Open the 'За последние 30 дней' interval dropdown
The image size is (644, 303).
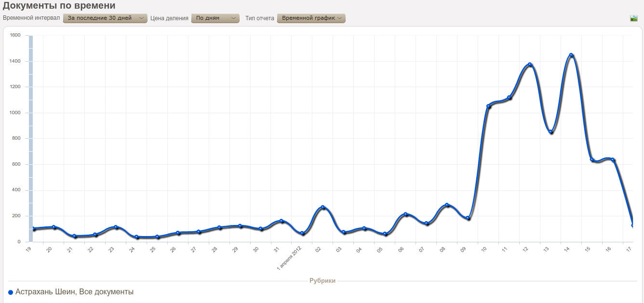click(105, 18)
